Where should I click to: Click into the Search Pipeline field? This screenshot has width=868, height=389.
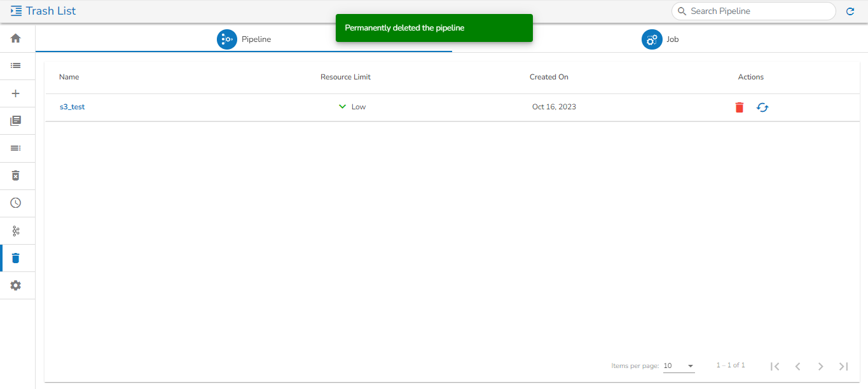click(x=754, y=11)
